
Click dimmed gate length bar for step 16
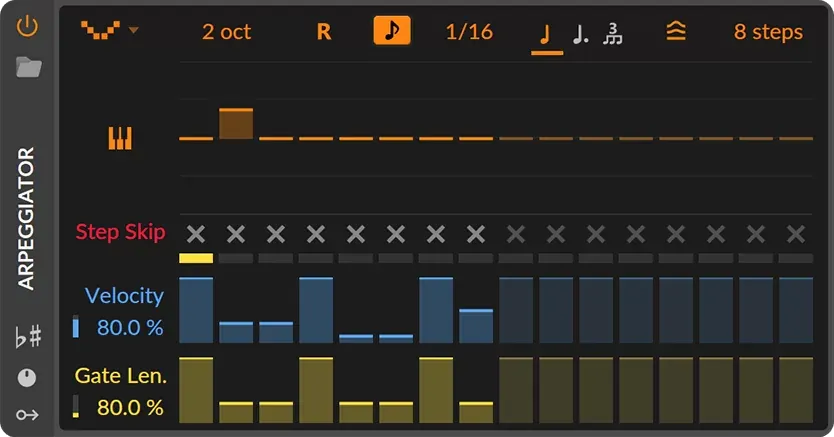click(x=796, y=390)
